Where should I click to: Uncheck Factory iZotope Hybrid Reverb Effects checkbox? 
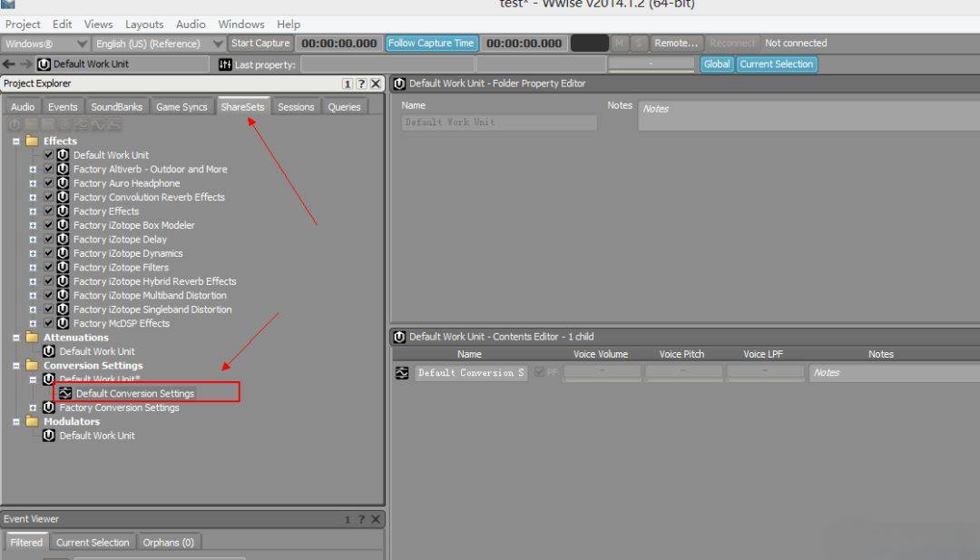point(48,281)
